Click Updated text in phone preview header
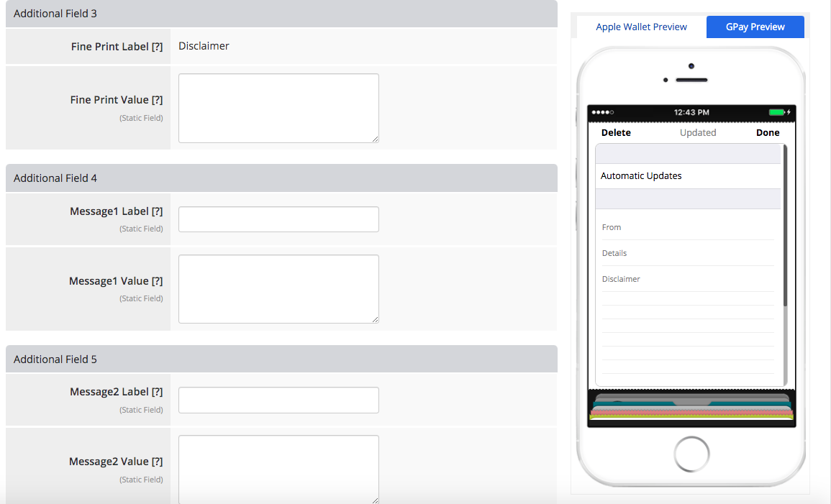Viewport: 831px width, 504px height. [x=698, y=133]
